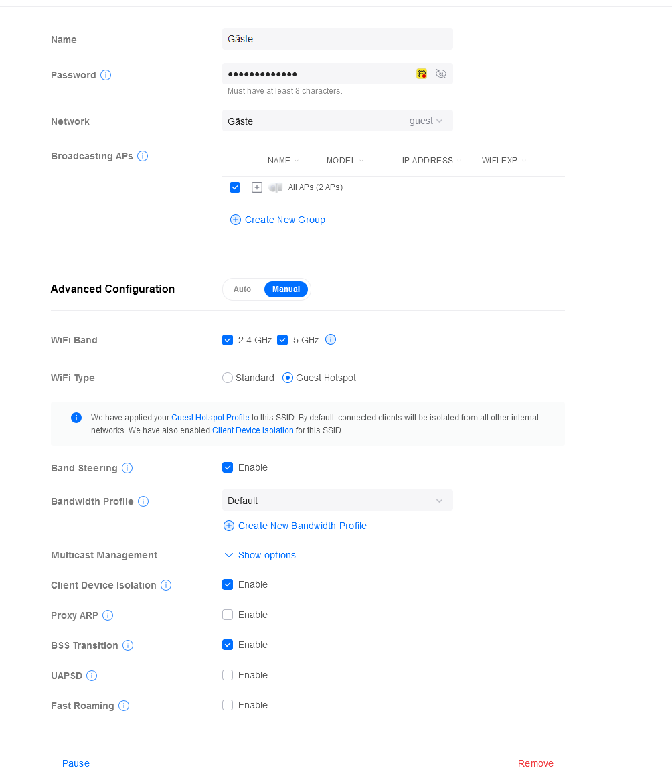Expand All APs group with plus icon
The image size is (672, 784).
pyautogui.click(x=257, y=187)
